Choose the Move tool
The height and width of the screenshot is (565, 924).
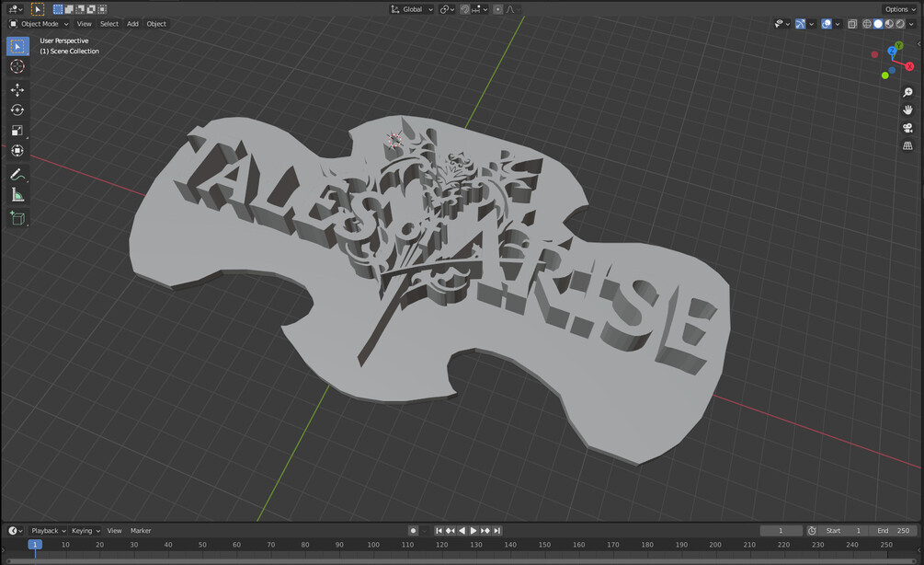click(17, 89)
